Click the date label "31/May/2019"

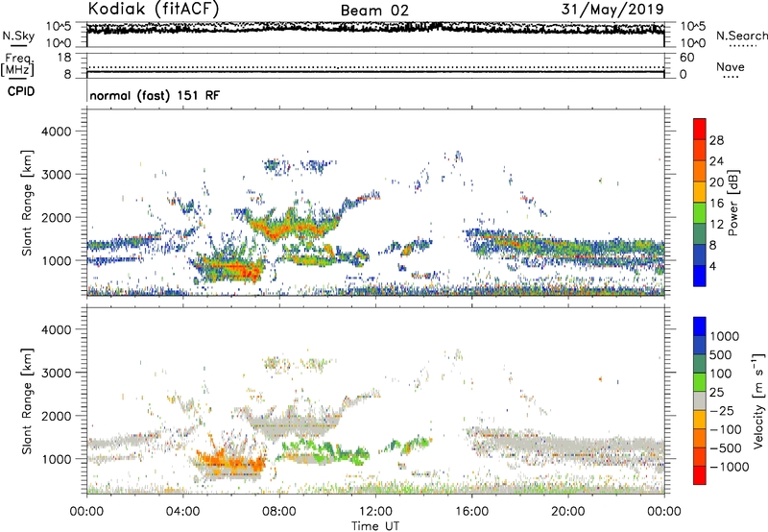[612, 9]
